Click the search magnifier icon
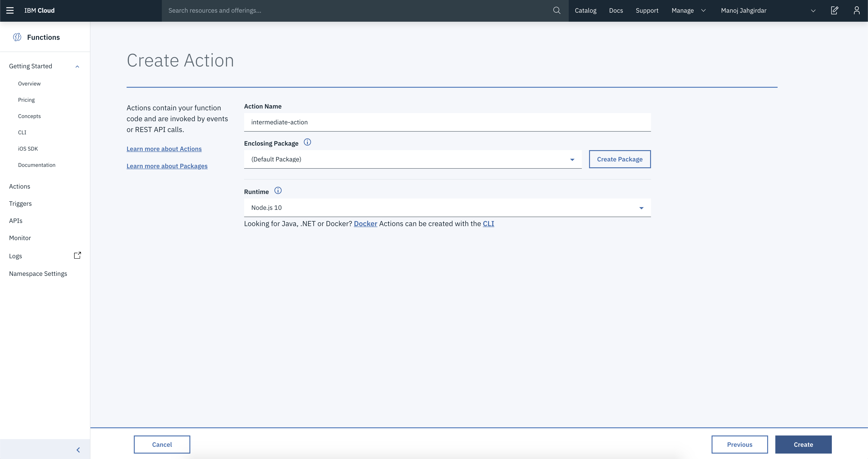 (x=555, y=10)
